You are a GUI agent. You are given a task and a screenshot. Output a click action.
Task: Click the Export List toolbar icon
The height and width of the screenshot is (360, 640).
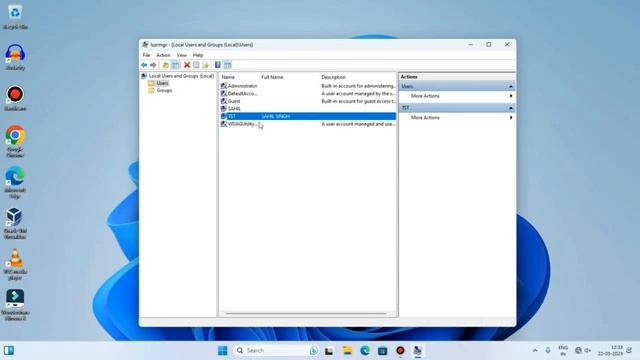click(x=205, y=65)
